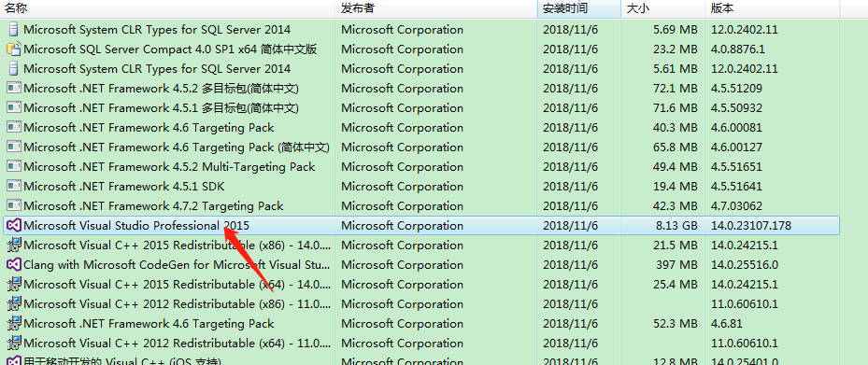
Task: Select Visual C++ 2012 Redistributable (x86) name
Action: pos(178,303)
